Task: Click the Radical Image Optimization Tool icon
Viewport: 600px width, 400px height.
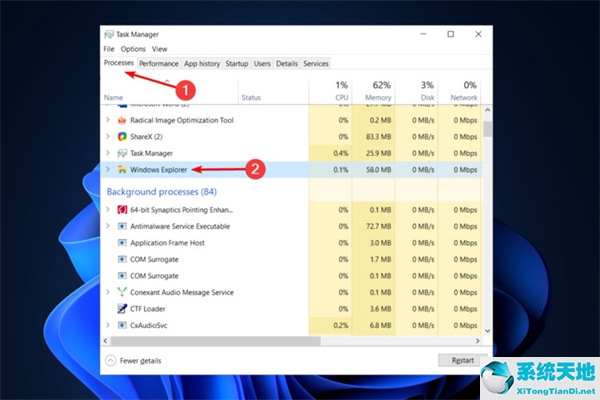Action: click(x=122, y=120)
